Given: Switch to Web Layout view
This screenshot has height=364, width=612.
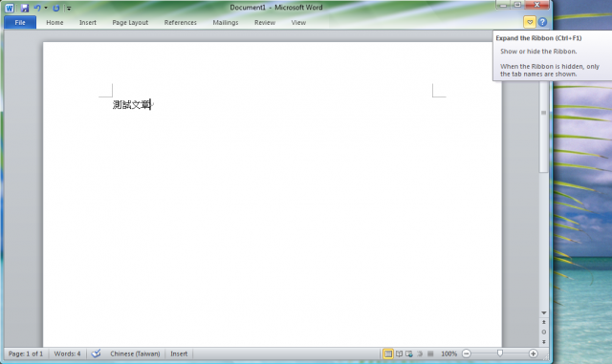Looking at the screenshot, I should [409, 353].
